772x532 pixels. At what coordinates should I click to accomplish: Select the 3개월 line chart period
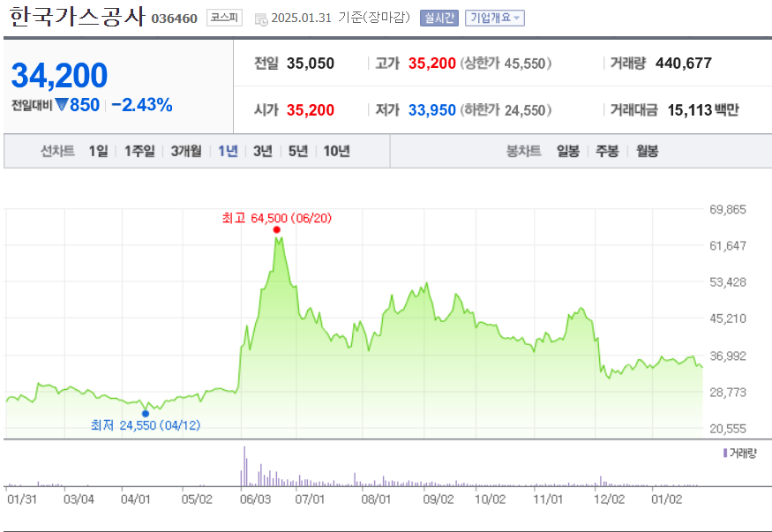click(186, 151)
